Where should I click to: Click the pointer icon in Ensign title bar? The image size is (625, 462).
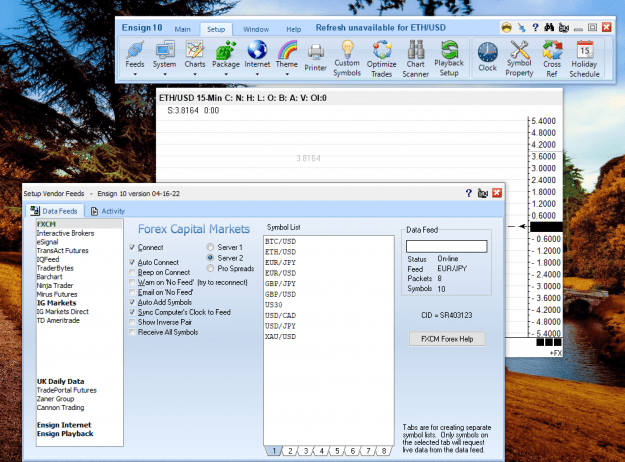click(522, 27)
